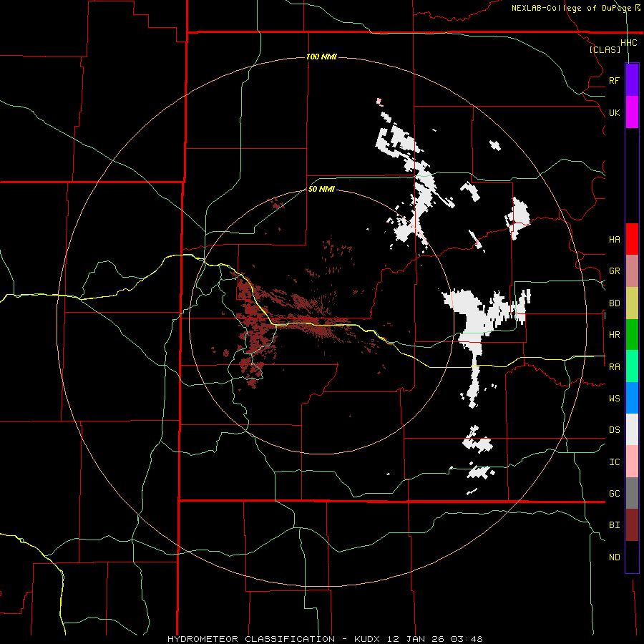This screenshot has width=644, height=644.
Task: Click the 'ND' legend label
Action: point(614,557)
